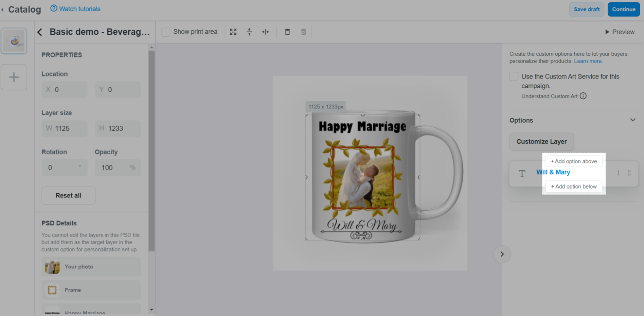Click the Preview button
This screenshot has height=316, width=644.
click(620, 32)
